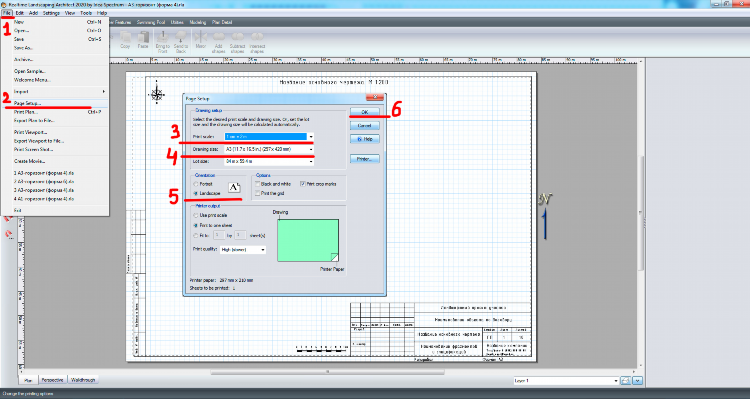Open the Tools menu
The height and width of the screenshot is (399, 750).
(86, 13)
